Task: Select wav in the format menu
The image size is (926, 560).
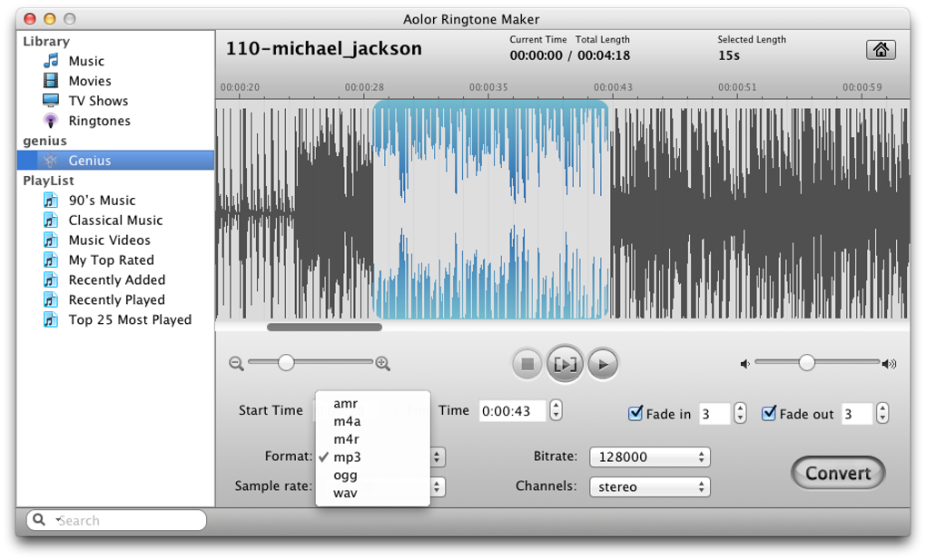Action: (x=345, y=493)
